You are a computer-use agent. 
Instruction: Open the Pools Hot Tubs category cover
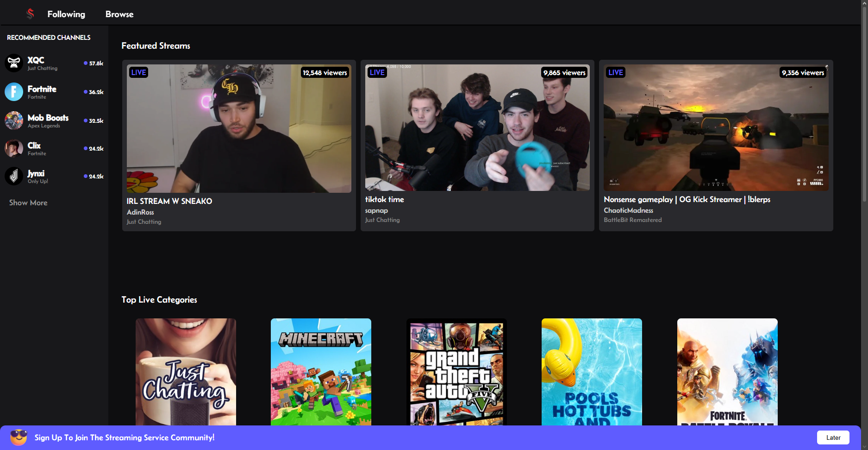[592, 372]
